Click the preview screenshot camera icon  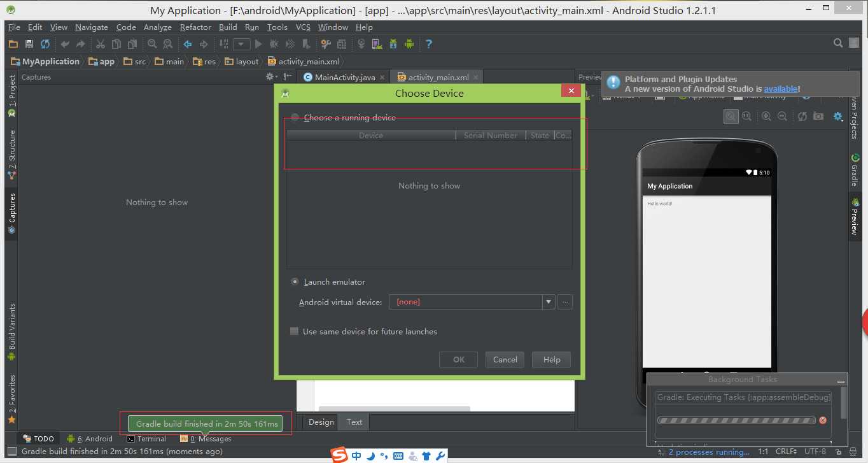click(x=818, y=117)
